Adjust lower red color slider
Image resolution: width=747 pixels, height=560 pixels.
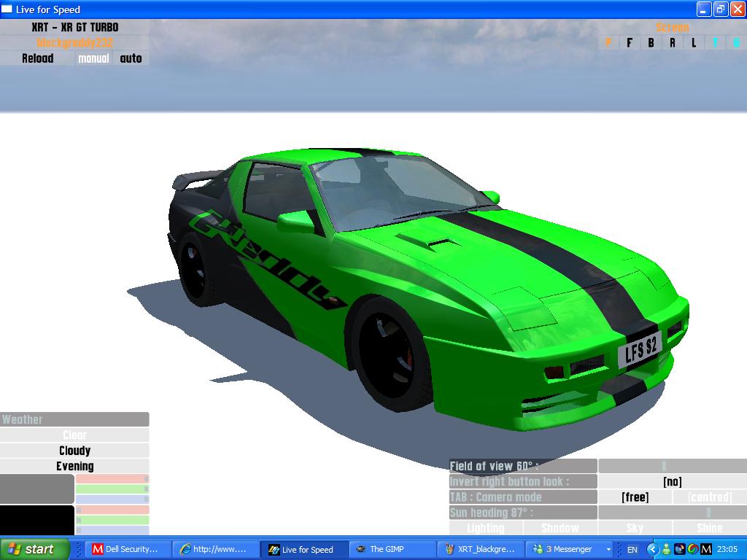tap(112, 510)
